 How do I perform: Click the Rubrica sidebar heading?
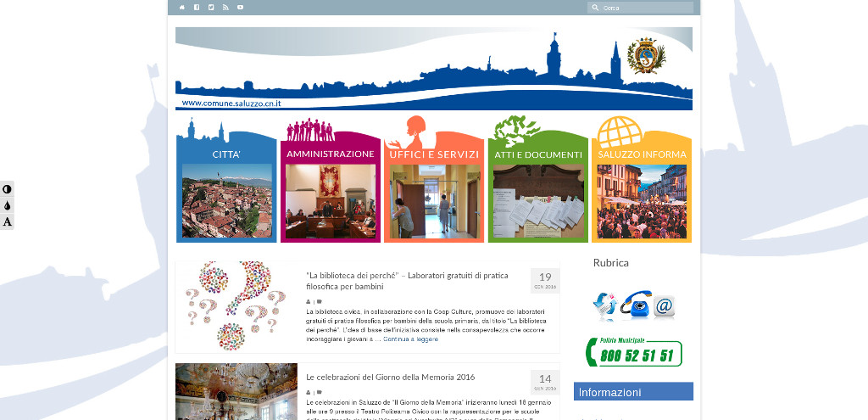[610, 263]
